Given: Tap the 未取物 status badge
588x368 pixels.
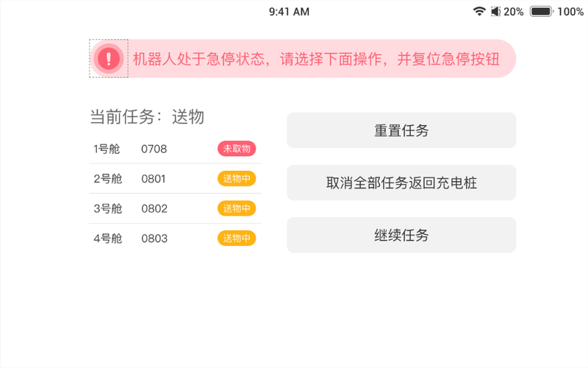Looking at the screenshot, I should point(237,149).
